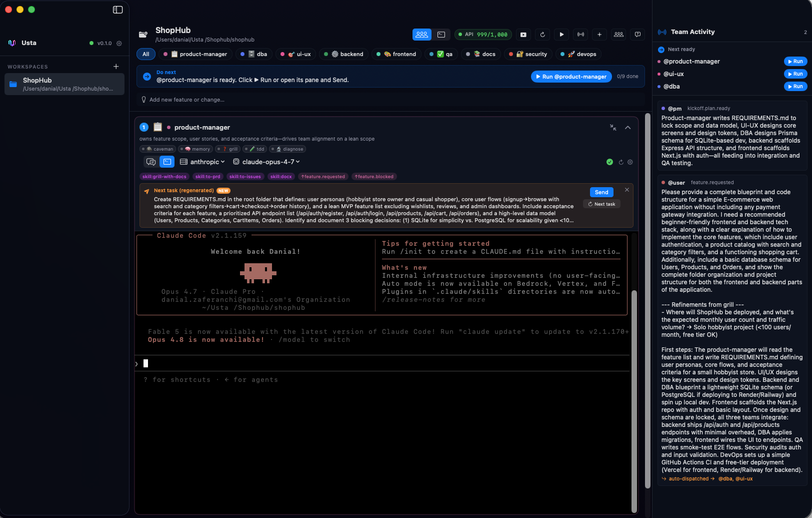This screenshot has height=518, width=812.
Task: Open the anthropic provider dropdown
Action: (202, 162)
